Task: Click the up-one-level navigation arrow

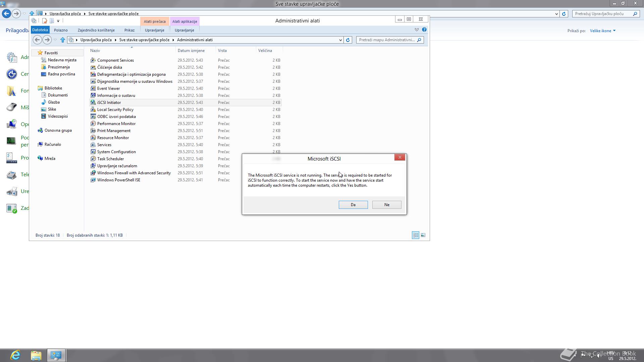Action: (x=63, y=40)
